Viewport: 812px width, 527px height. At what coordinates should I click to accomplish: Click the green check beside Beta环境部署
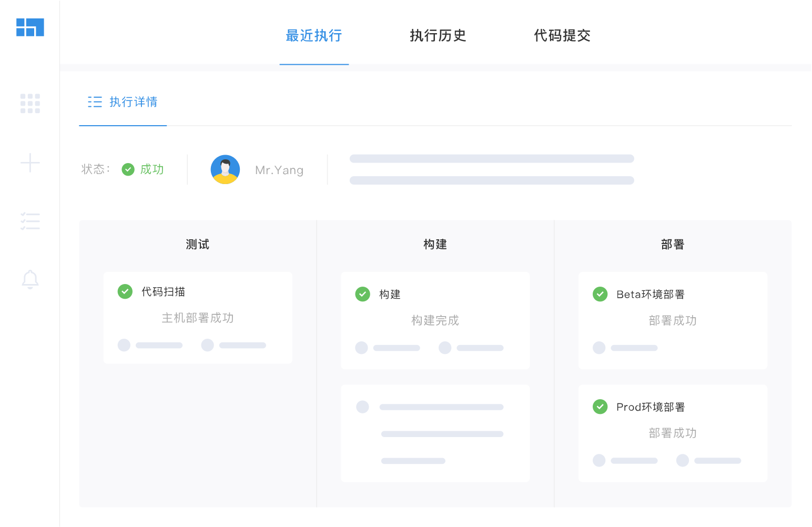coord(600,294)
